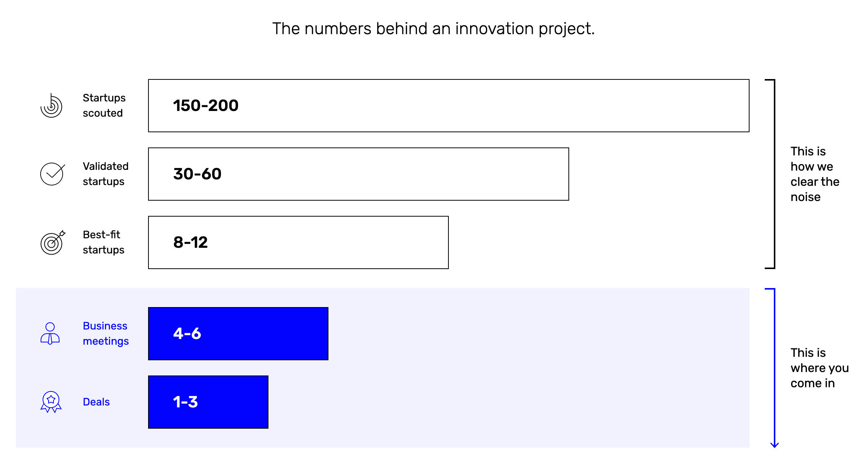The image size is (868, 472).
Task: Click the black right bracket line
Action: 774,174
